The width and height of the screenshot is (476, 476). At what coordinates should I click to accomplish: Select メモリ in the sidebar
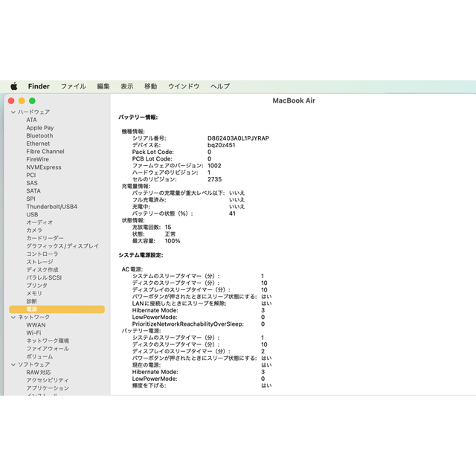(x=34, y=294)
